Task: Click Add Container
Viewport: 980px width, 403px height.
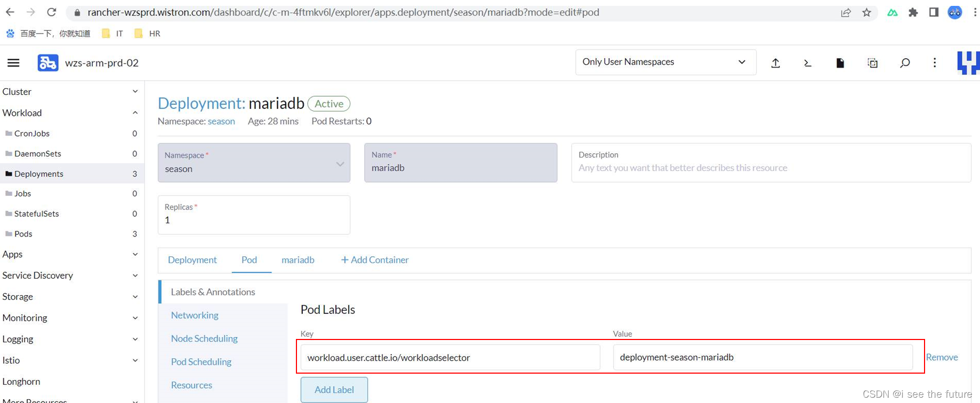Action: coord(375,260)
